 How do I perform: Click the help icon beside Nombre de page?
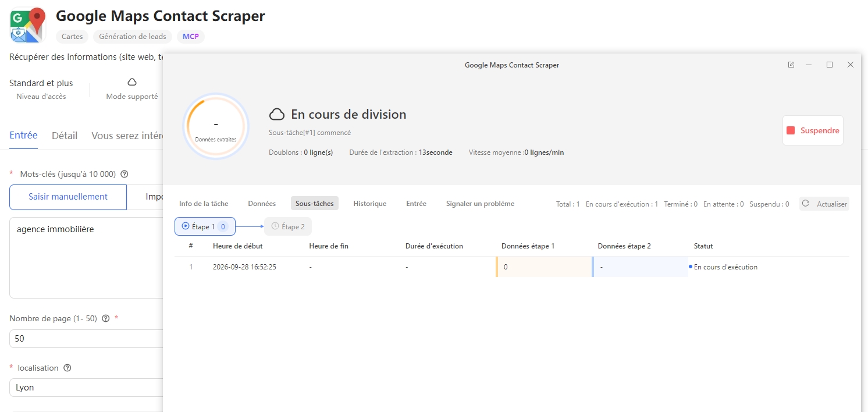(x=105, y=318)
